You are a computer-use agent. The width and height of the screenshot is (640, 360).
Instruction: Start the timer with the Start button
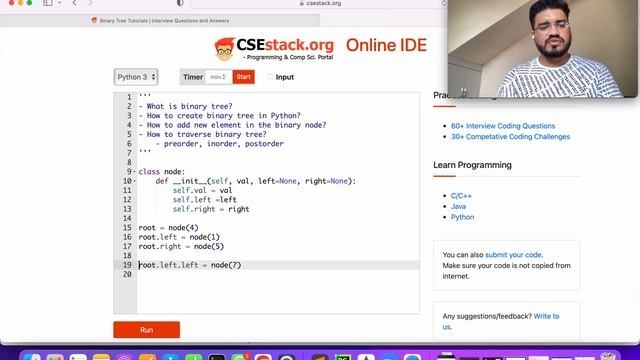coord(244,77)
